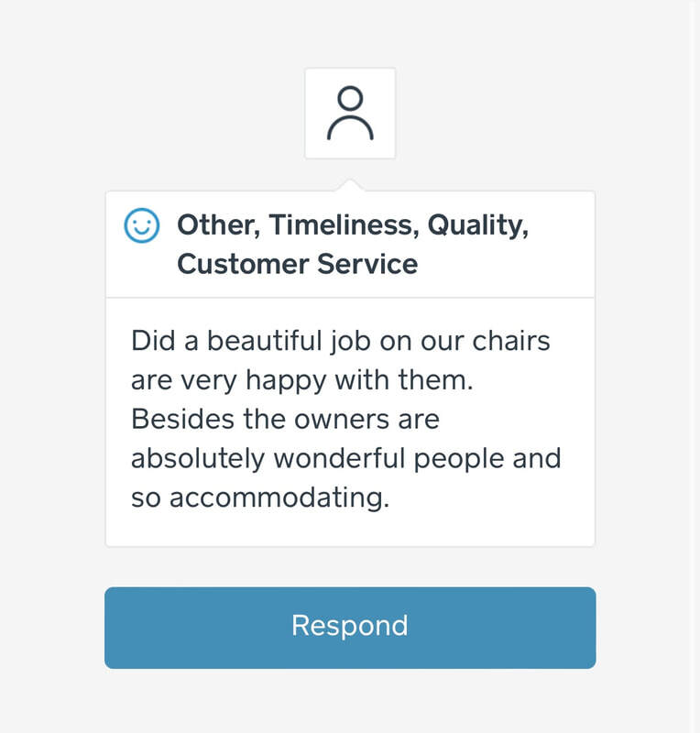700x733 pixels.
Task: Click the vertical scrollbar strip on the right edge
Action: click(694, 366)
